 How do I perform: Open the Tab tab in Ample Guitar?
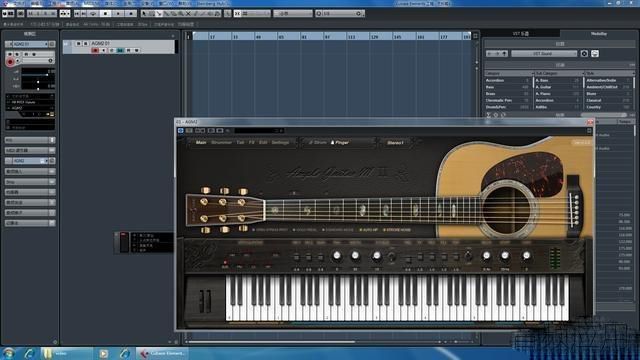point(240,142)
